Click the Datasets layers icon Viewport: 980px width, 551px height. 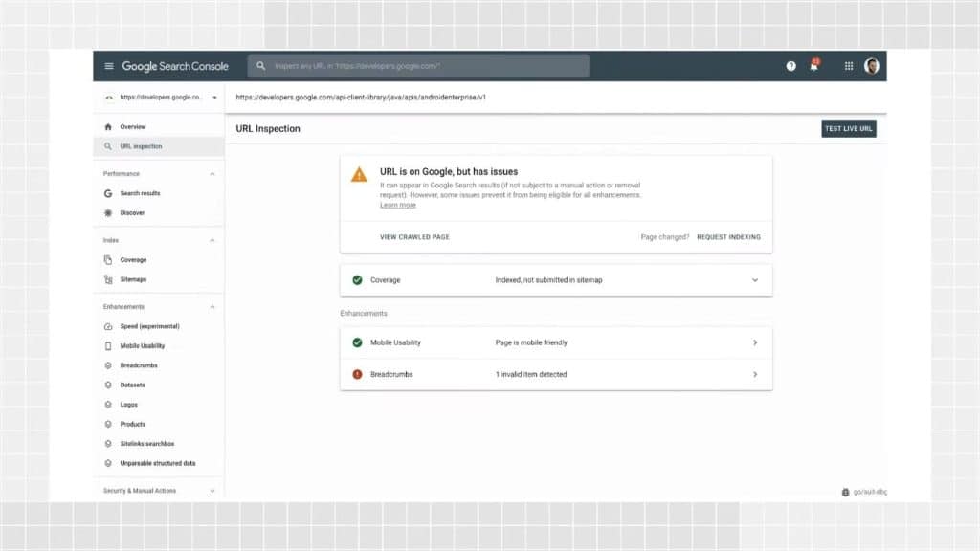click(x=108, y=385)
